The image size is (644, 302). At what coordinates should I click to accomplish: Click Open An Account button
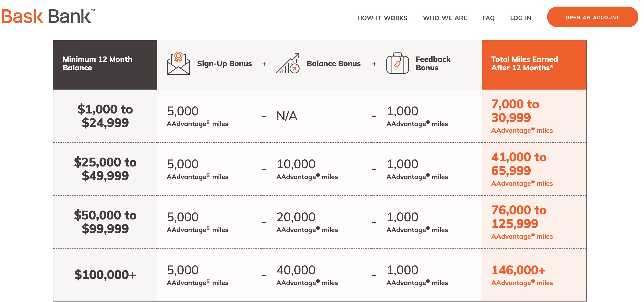tap(592, 17)
